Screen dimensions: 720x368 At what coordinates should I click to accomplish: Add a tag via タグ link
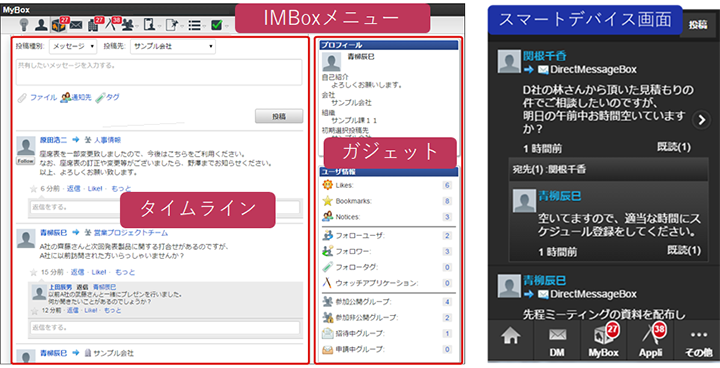click(112, 97)
